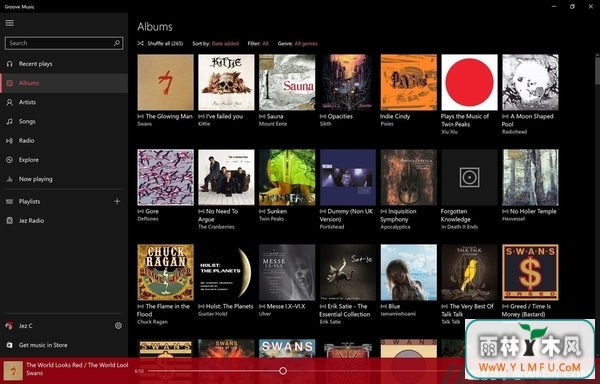This screenshot has height=384, width=600.
Task: Click Get music in Store
Action: 64,345
